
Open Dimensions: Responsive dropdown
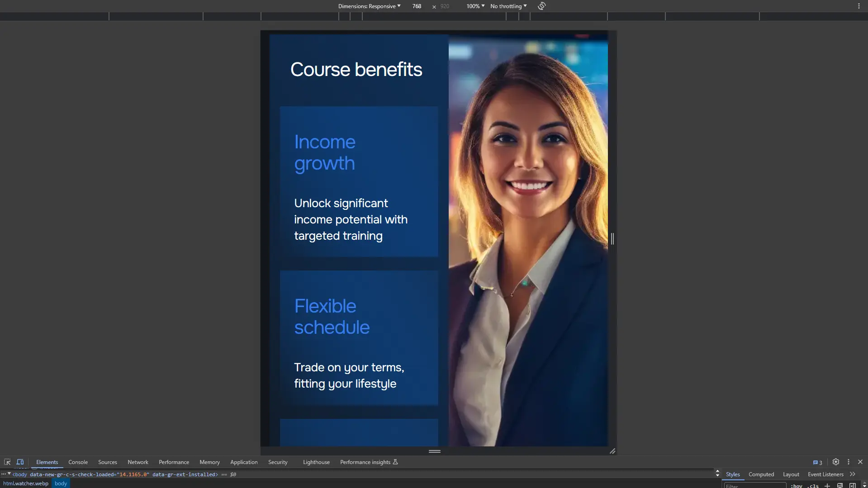369,6
